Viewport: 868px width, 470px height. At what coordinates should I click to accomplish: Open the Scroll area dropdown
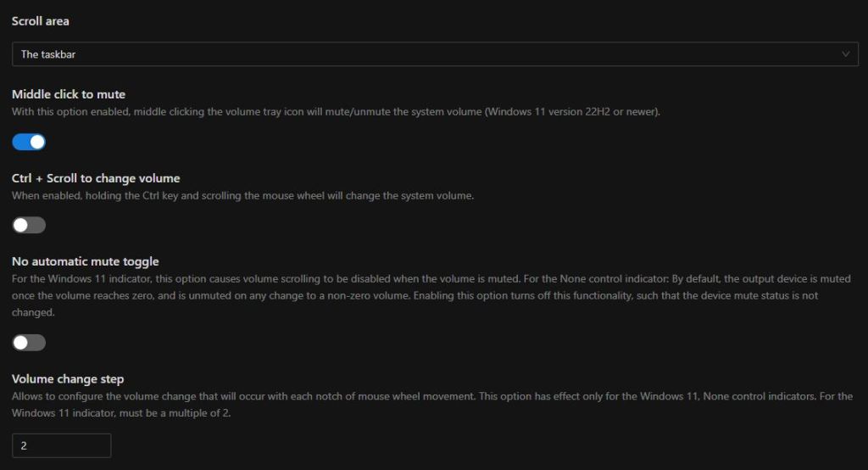(435, 54)
